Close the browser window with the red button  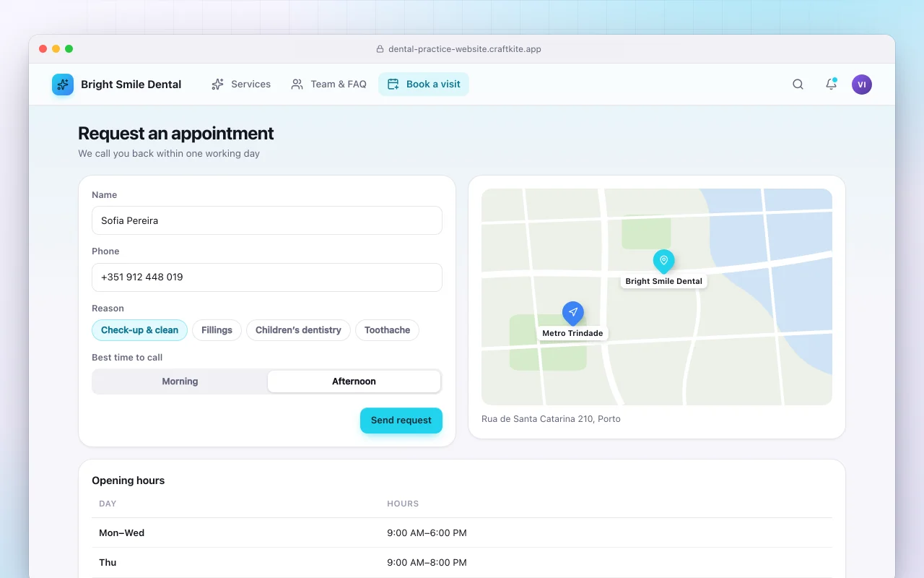point(43,49)
